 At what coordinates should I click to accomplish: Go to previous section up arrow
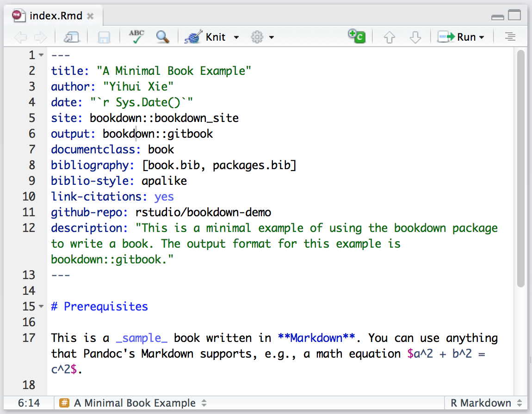click(x=390, y=37)
